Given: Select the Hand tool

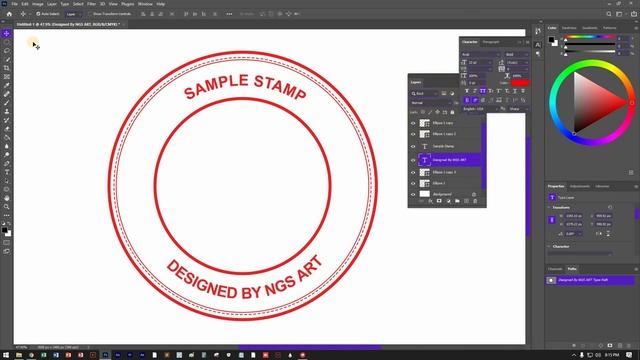Looking at the screenshot, I should (7, 198).
